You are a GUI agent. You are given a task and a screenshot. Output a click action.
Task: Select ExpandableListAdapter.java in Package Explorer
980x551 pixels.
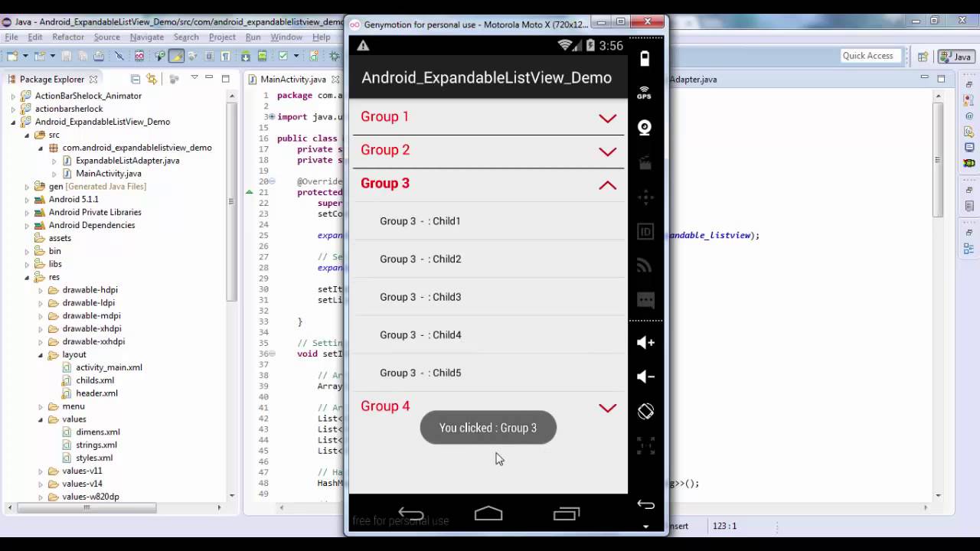click(127, 161)
